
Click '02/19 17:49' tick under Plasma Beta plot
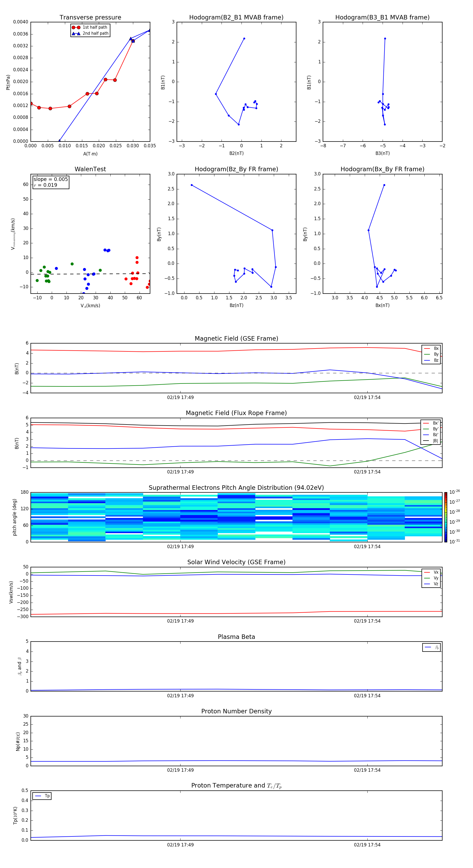tap(181, 696)
